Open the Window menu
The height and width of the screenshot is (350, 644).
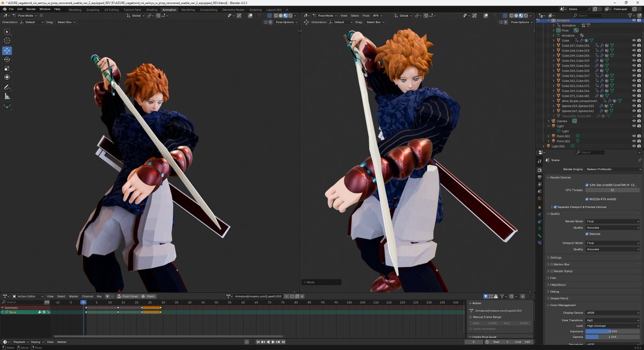[45, 9]
